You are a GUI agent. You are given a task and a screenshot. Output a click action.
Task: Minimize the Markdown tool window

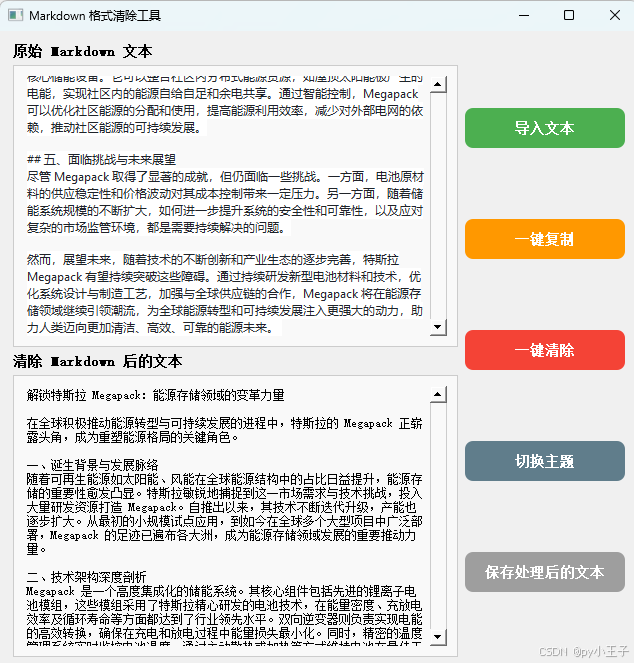tap(524, 16)
